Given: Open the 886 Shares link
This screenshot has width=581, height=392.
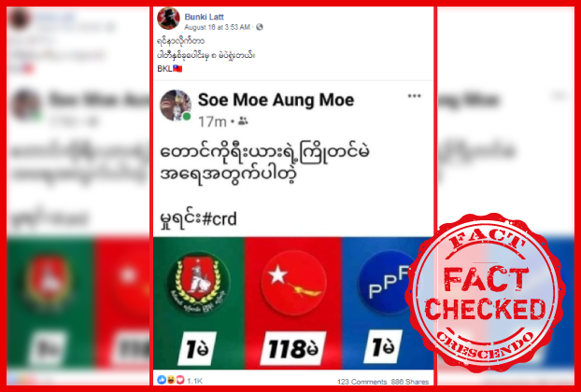Looking at the screenshot, I should coord(410,382).
